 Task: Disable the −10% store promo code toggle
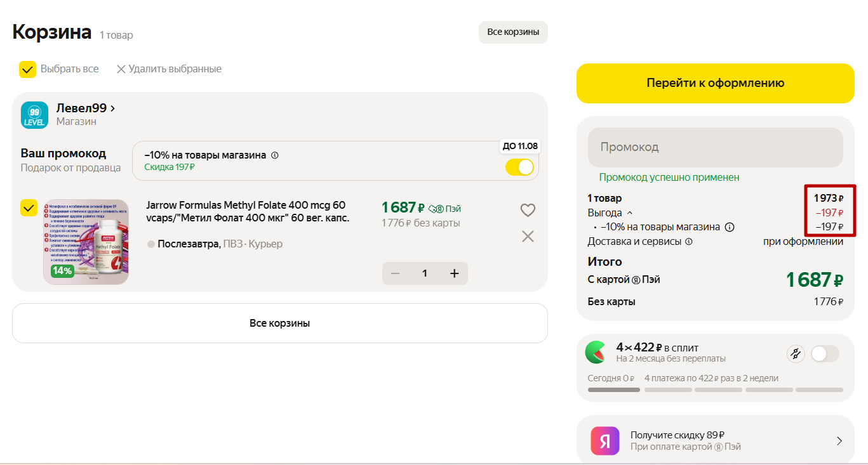(519, 167)
